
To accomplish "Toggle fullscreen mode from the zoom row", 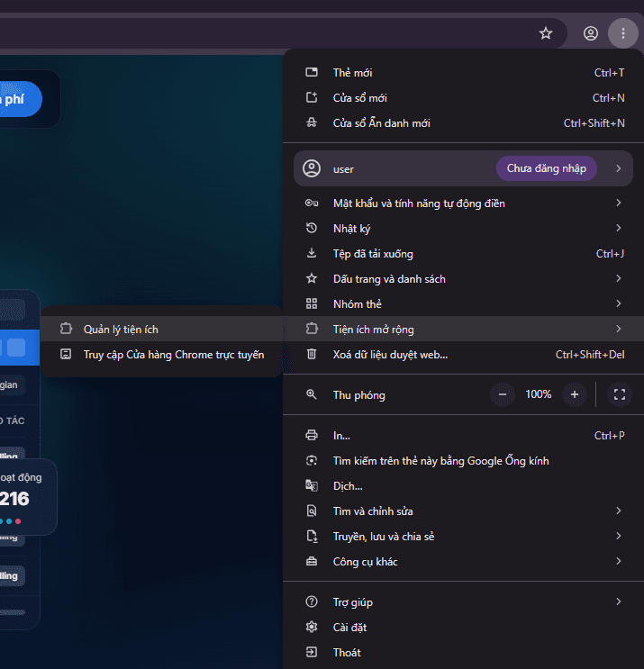I will [x=620, y=394].
